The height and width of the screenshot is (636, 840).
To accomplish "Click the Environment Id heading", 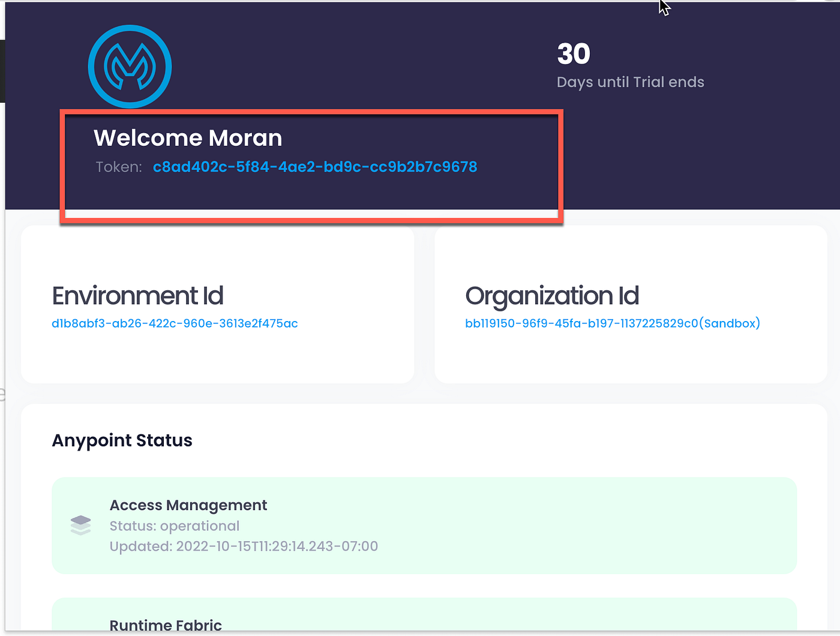I will click(x=137, y=296).
